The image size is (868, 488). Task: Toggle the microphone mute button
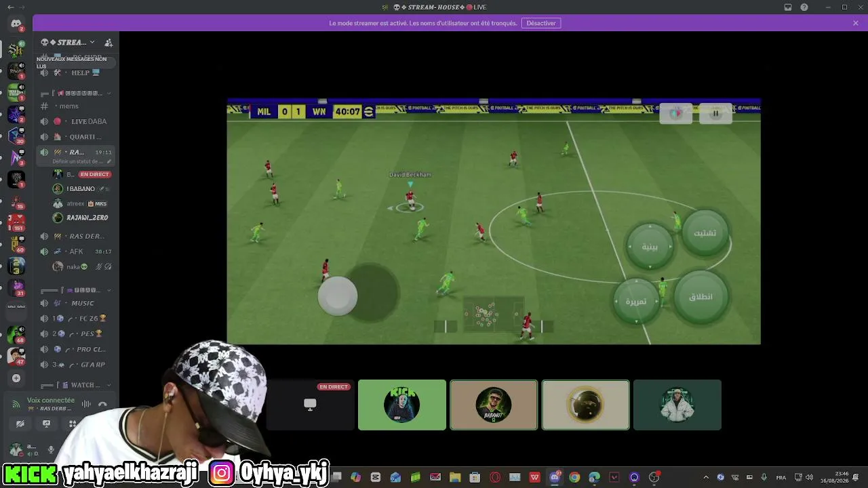pyautogui.click(x=51, y=450)
